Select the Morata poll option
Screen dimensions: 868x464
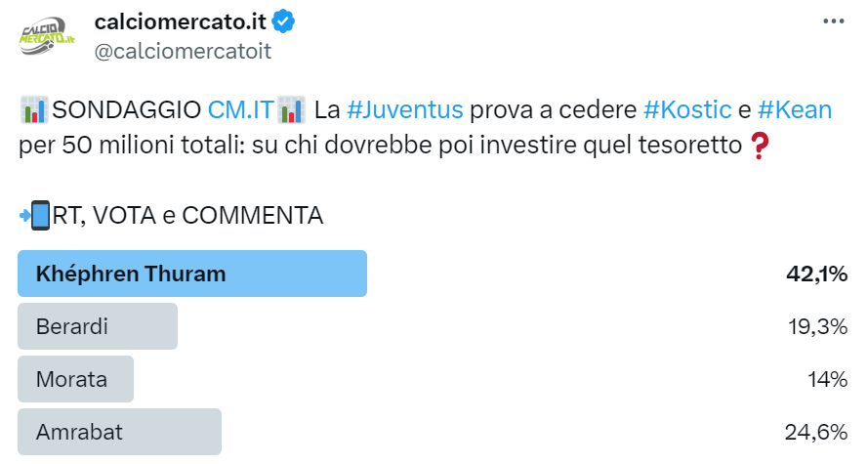coord(76,379)
